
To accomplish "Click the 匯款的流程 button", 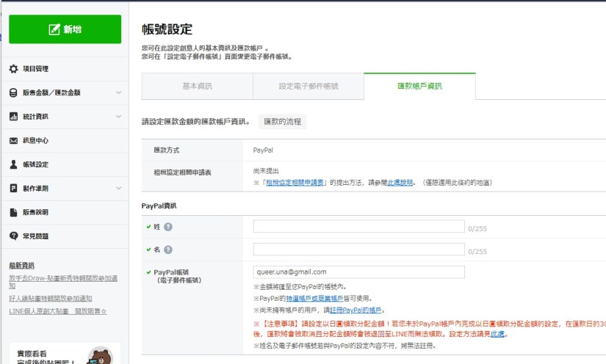I will coord(283,122).
